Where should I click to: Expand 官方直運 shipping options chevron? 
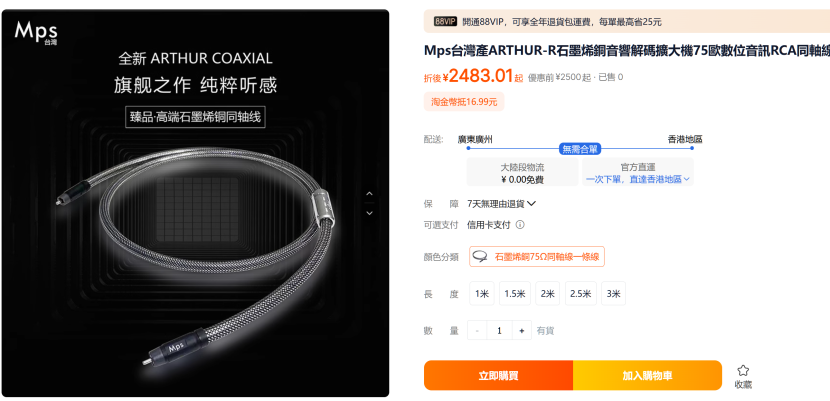[687, 179]
